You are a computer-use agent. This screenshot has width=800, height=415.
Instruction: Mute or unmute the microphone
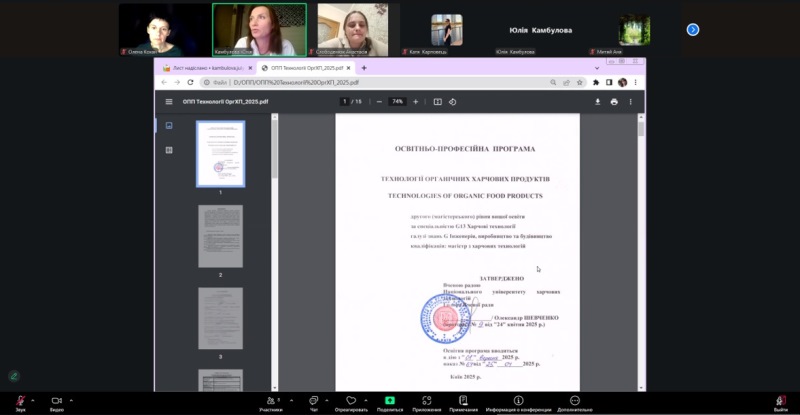pyautogui.click(x=20, y=402)
